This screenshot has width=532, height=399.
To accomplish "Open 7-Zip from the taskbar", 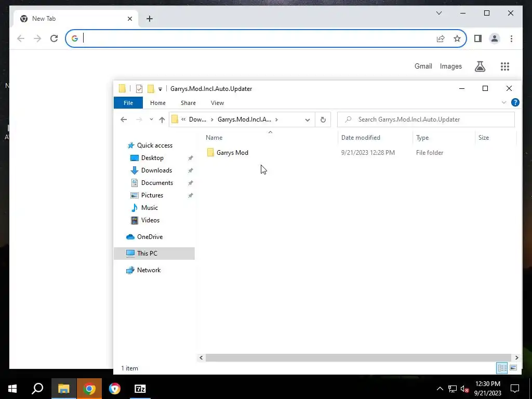I will coord(140,389).
